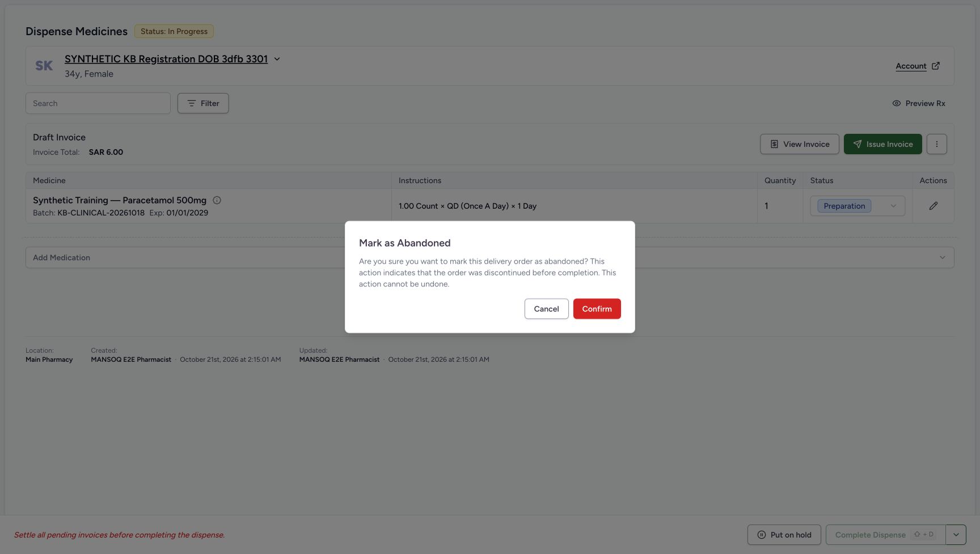
Task: Open the Preparation status dropdown
Action: coord(857,206)
